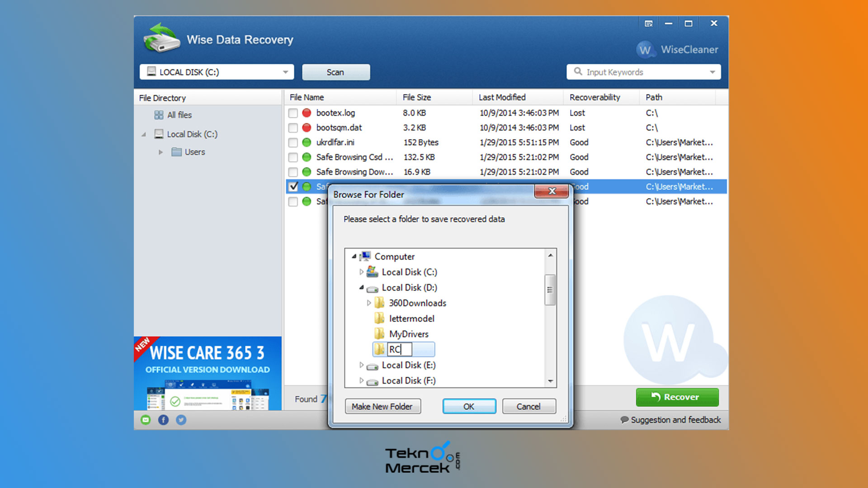Sort by File Size column
The image size is (868, 488).
click(x=434, y=97)
